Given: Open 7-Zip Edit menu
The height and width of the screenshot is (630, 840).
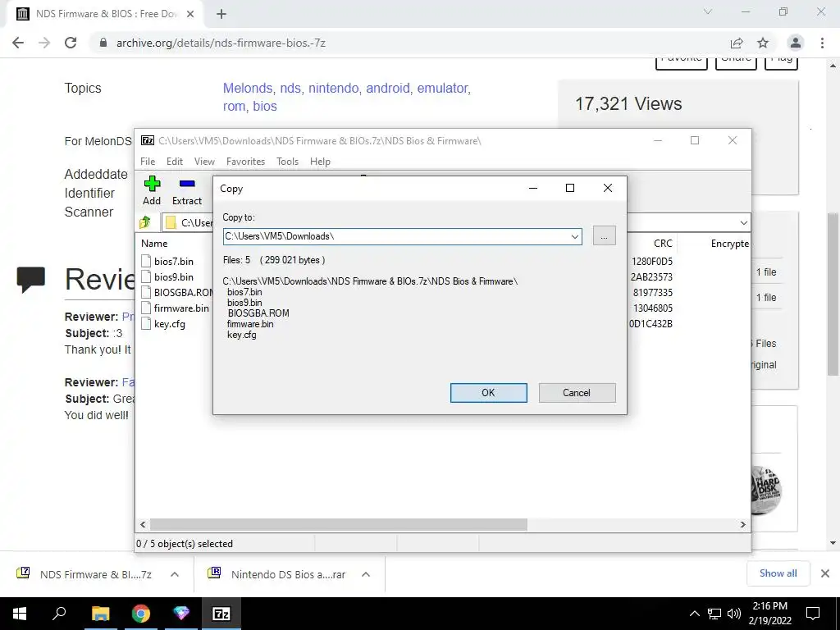Looking at the screenshot, I should (175, 162).
